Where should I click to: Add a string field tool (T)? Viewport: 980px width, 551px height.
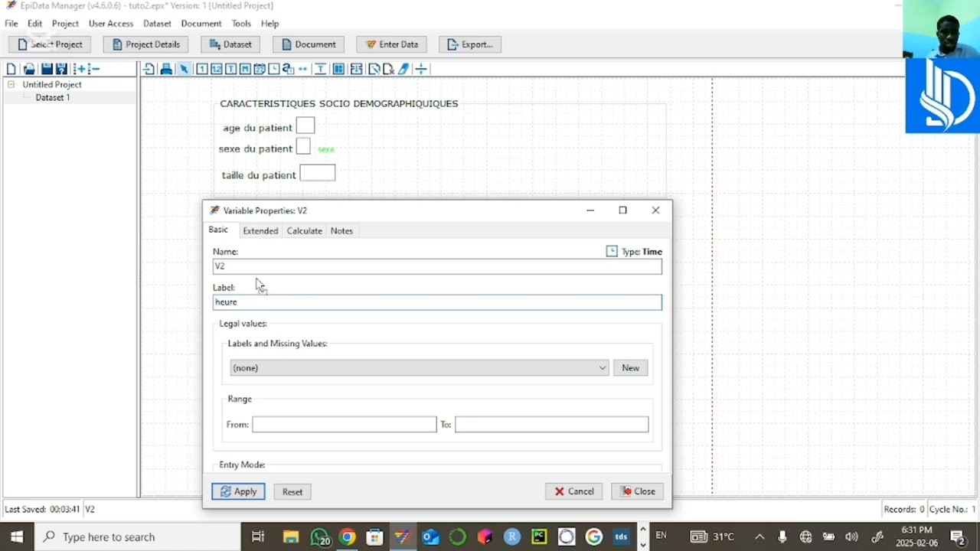[x=232, y=69]
